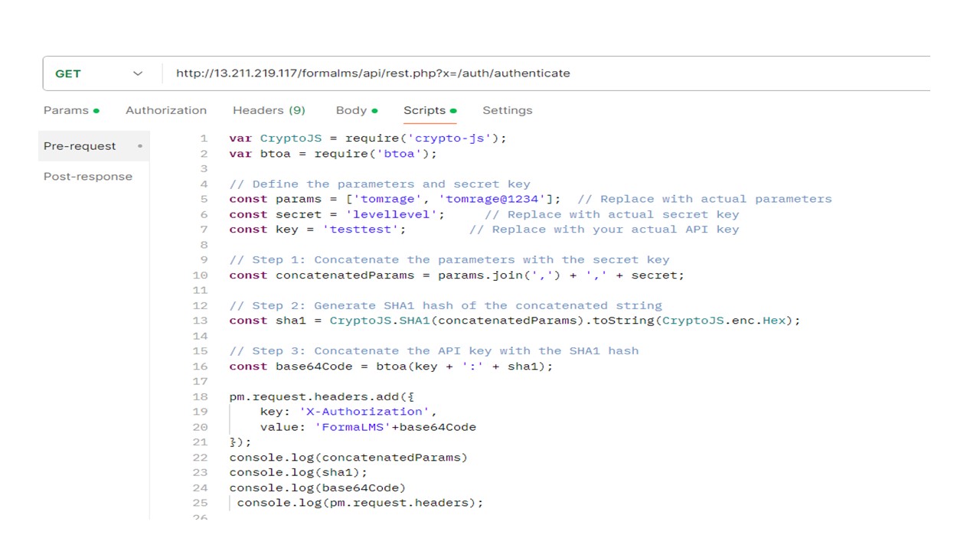
Task: Open the Authorization tab
Action: [x=166, y=110]
